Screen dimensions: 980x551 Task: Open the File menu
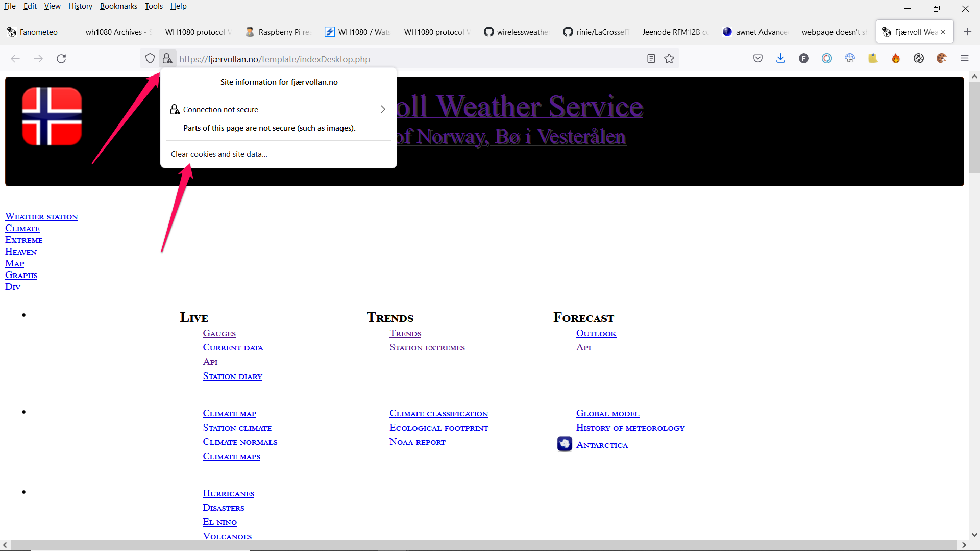[x=10, y=6]
